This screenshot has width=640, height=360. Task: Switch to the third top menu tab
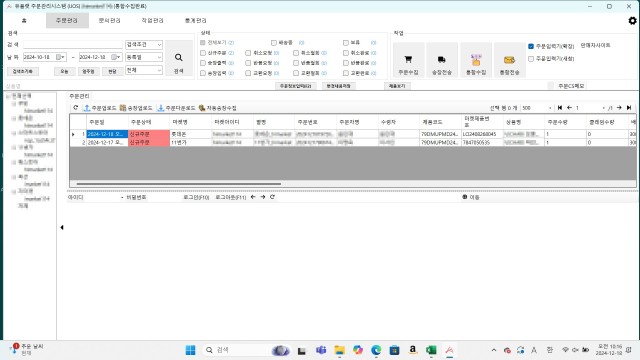pyautogui.click(x=109, y=20)
